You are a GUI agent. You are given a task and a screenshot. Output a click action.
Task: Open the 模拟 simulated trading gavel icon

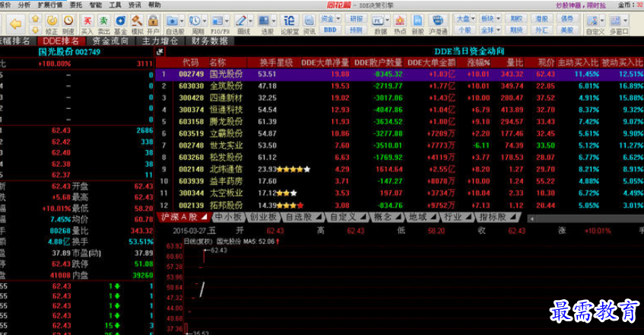[x=137, y=21]
